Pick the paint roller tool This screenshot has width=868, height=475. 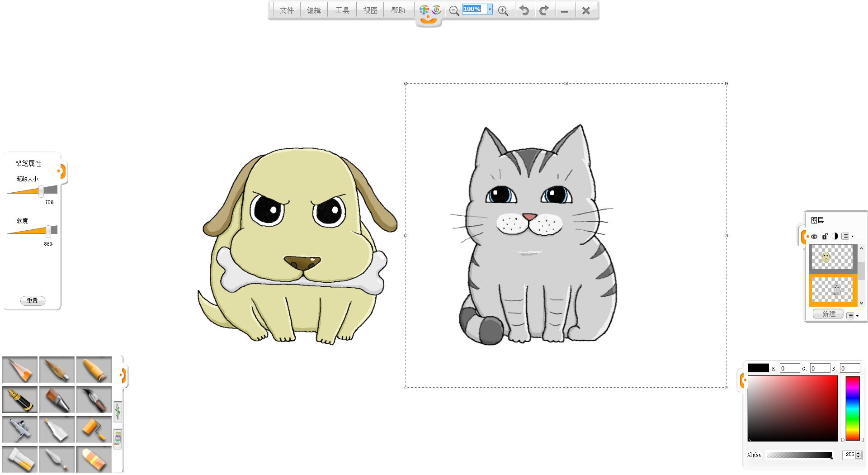point(94,429)
